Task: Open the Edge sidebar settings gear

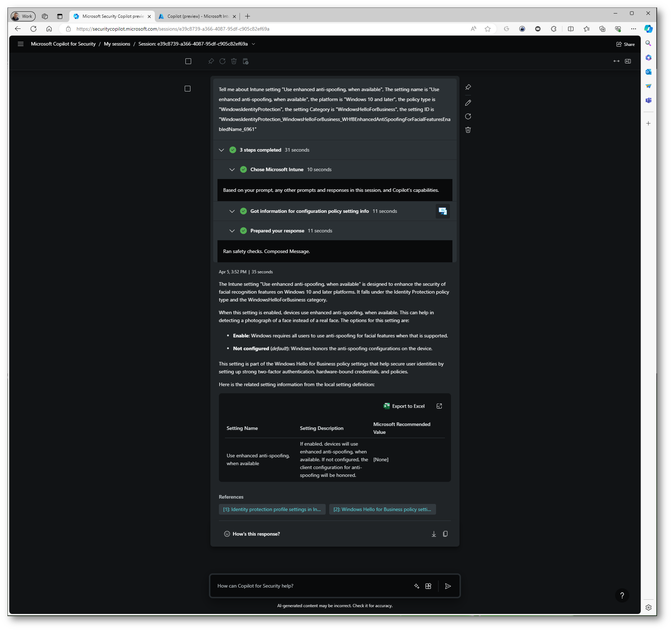Action: tap(649, 608)
